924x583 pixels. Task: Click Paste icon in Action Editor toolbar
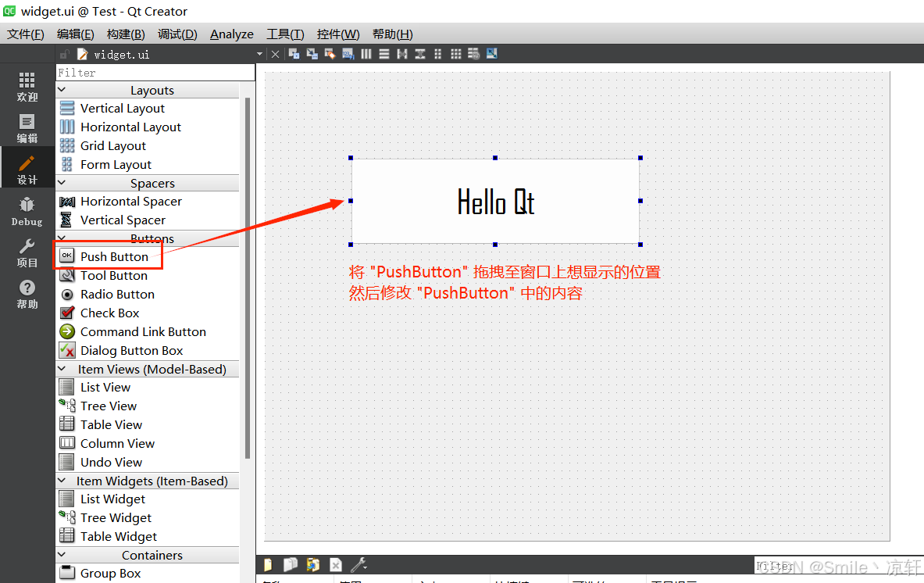[x=313, y=565]
